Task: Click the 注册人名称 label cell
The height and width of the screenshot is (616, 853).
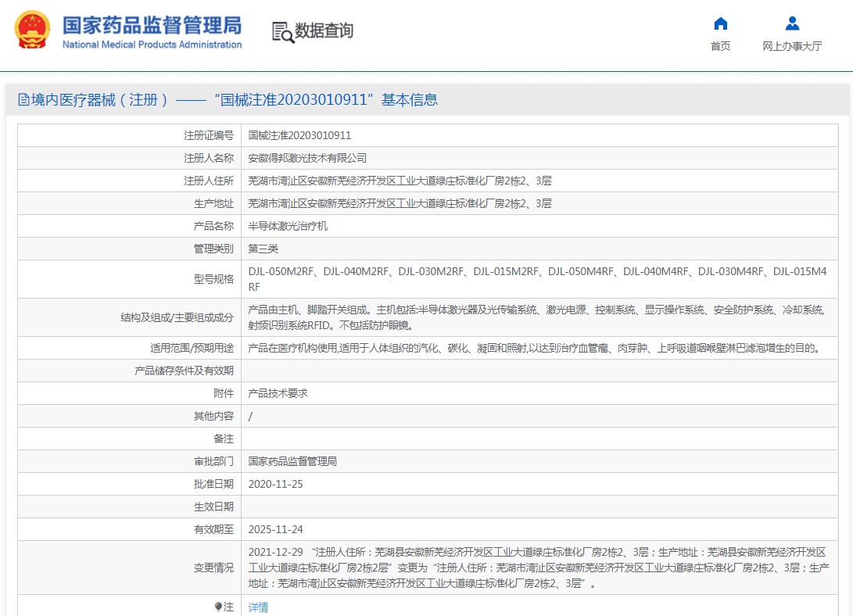Action: click(130, 158)
